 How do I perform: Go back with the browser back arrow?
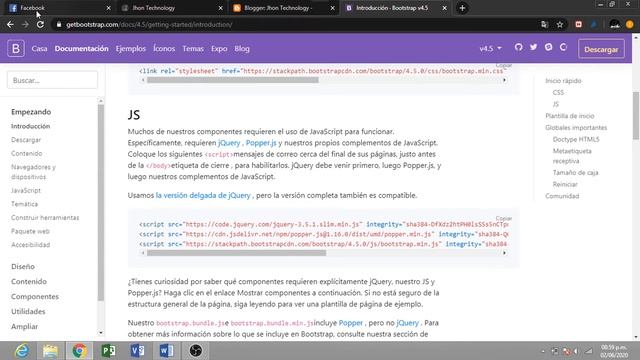coord(10,24)
